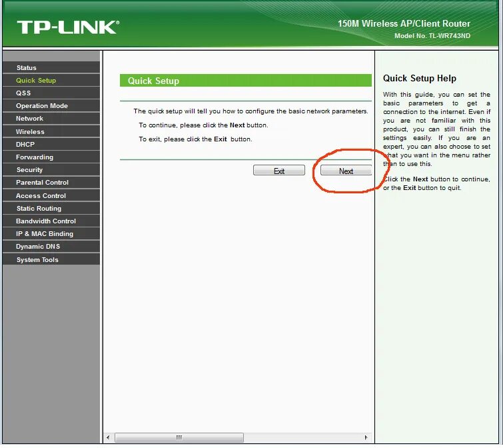
Task: Select Quick Setup in the sidebar
Action: (x=51, y=80)
